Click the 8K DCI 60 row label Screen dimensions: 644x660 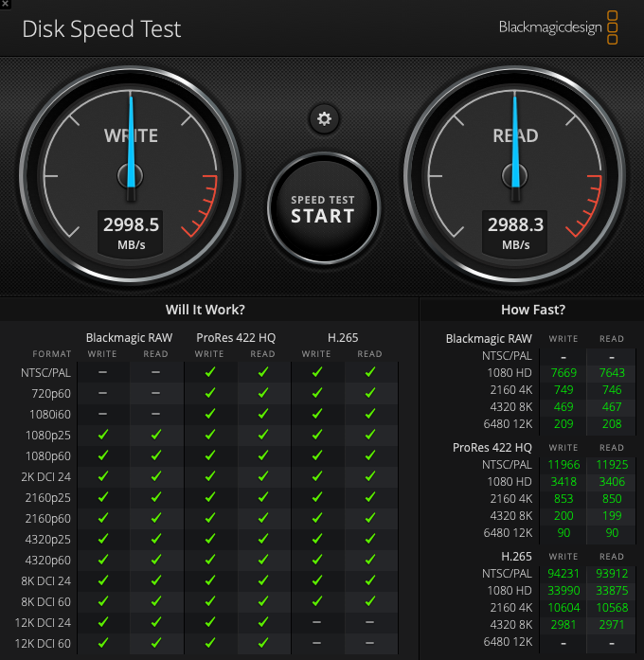(45, 602)
